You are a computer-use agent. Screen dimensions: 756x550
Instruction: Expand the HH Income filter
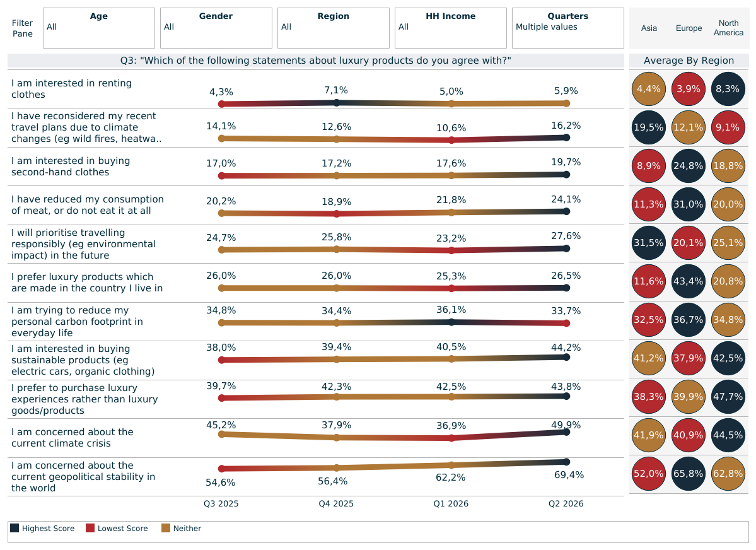450,28
